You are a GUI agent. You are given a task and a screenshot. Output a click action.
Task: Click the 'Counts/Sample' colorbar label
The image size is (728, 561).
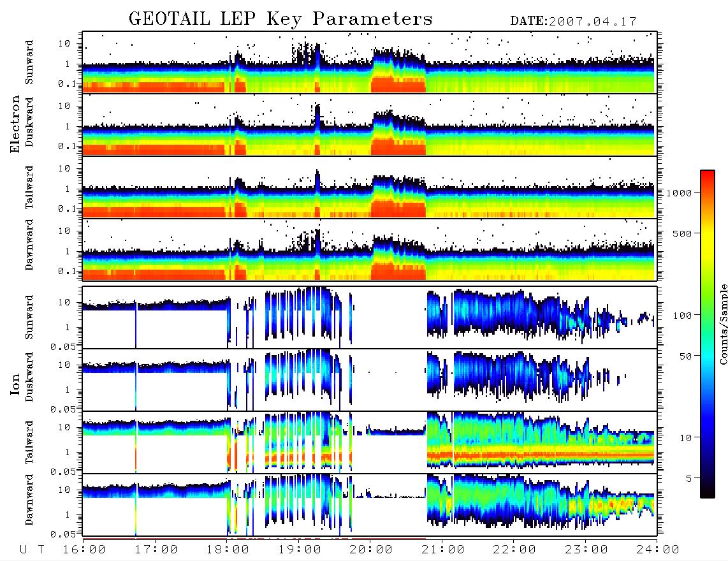tap(723, 324)
